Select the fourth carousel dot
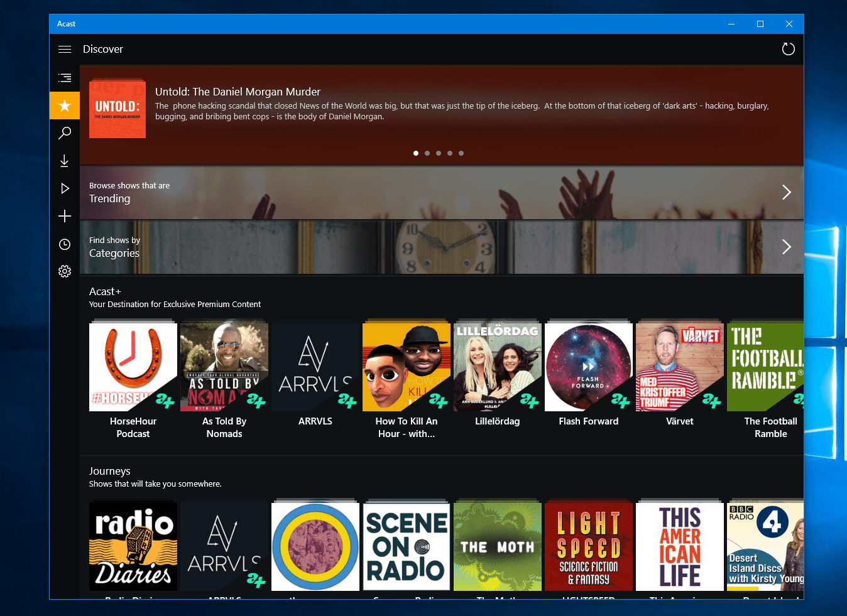 pos(450,153)
